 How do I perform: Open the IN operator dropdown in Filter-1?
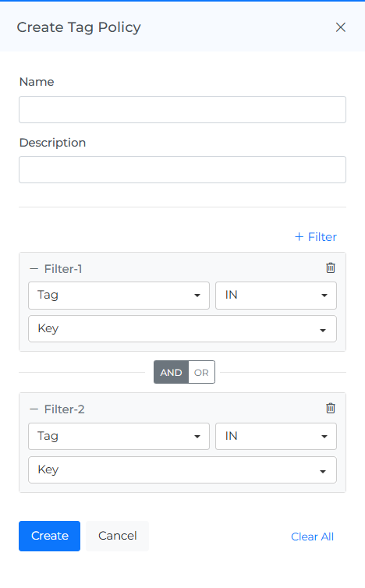(x=276, y=296)
